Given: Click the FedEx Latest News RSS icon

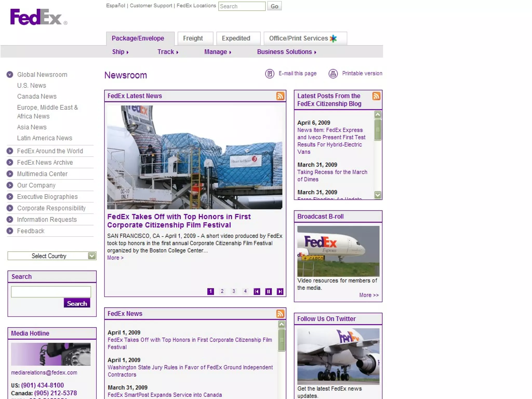Looking at the screenshot, I should tap(280, 96).
